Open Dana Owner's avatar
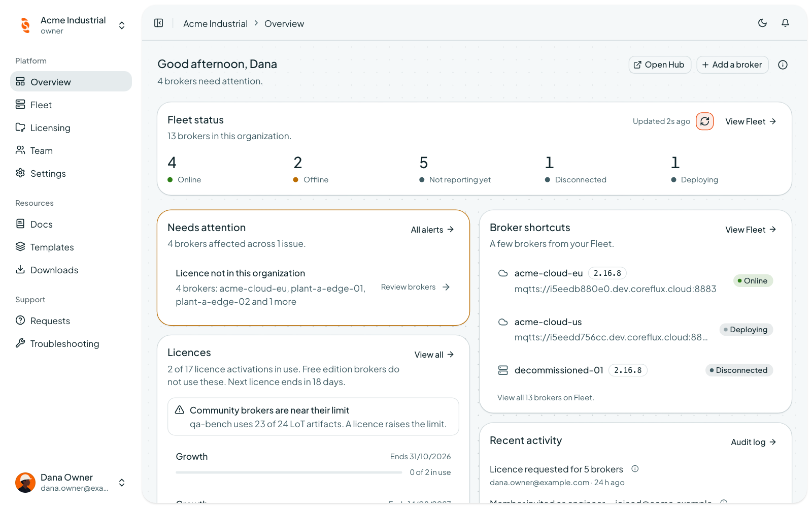Image resolution: width=812 pixels, height=508 pixels. 25,483
